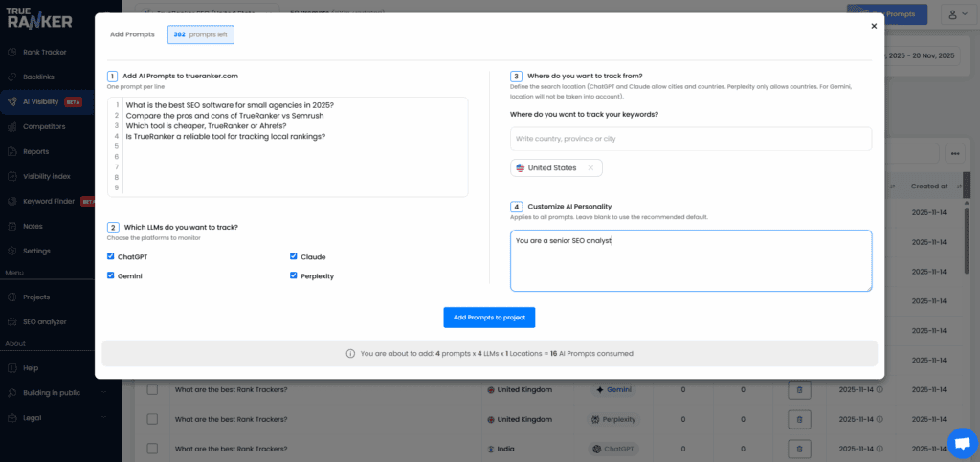Toggle the Claude checkbox
This screenshot has height=462, width=980.
(294, 256)
